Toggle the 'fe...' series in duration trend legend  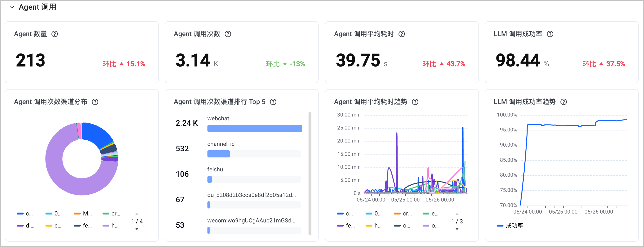(x=346, y=226)
